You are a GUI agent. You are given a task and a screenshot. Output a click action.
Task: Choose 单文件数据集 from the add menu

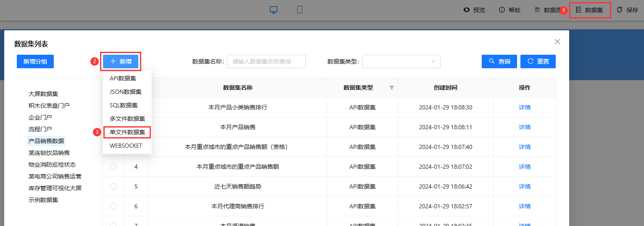click(127, 132)
